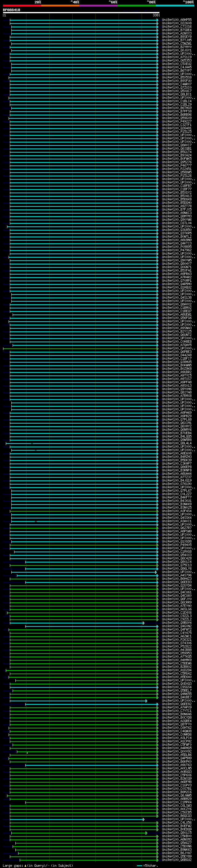Click the cyan 50char scale line in legend
The width and height of the screenshot is (197, 868).
tap(139, 866)
